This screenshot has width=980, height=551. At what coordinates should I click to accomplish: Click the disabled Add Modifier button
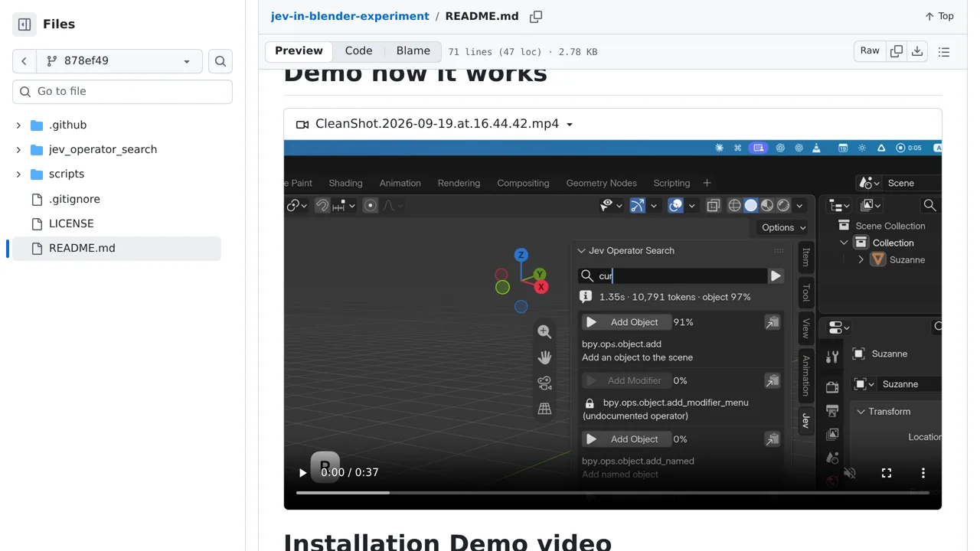coord(626,380)
